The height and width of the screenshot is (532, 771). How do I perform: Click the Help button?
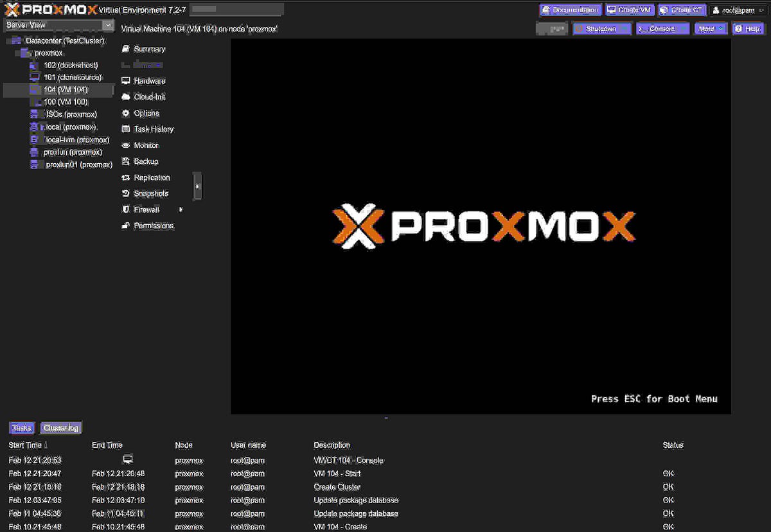[747, 28]
